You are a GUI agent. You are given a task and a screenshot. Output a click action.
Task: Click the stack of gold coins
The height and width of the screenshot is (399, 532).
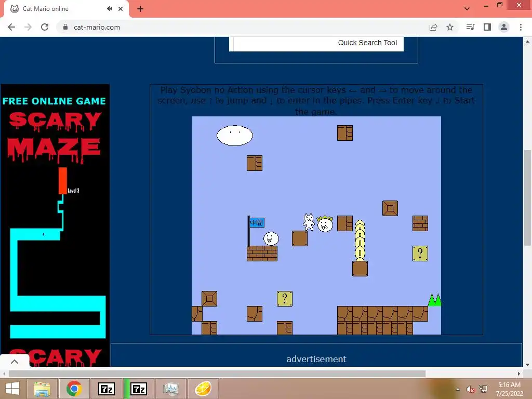(x=360, y=240)
